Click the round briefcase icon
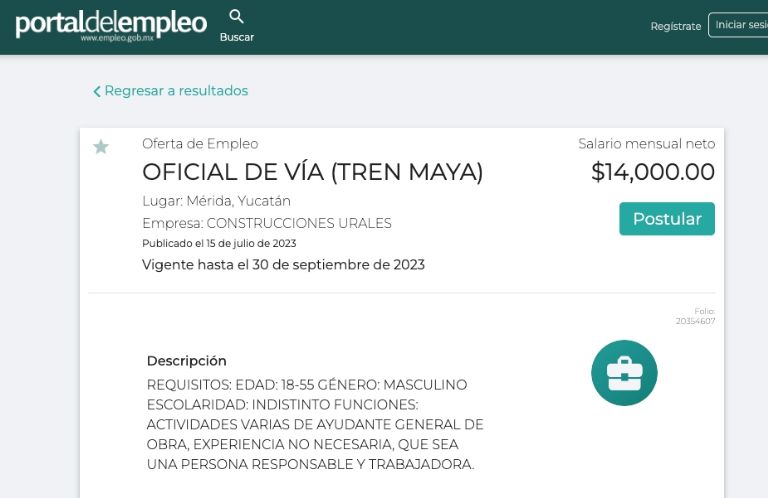Viewport: 768px width, 498px height. tap(624, 373)
